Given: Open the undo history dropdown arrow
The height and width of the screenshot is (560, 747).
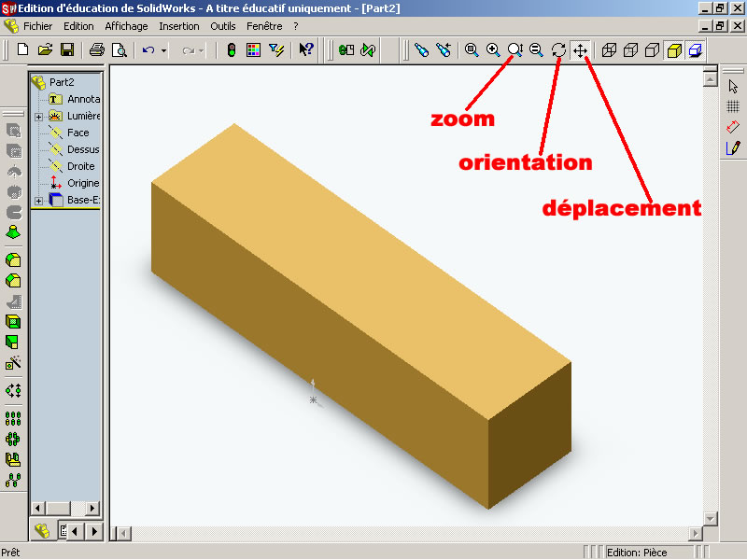Looking at the screenshot, I should pos(163,50).
